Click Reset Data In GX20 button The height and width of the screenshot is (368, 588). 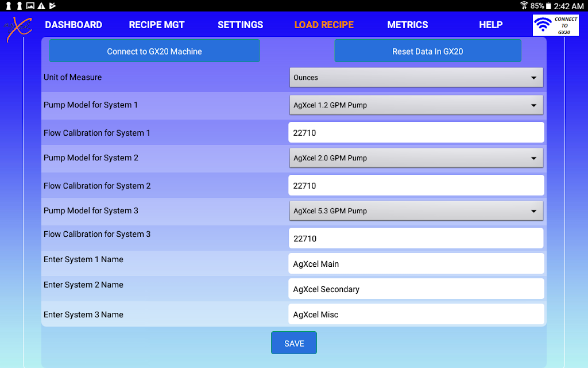[x=427, y=51]
